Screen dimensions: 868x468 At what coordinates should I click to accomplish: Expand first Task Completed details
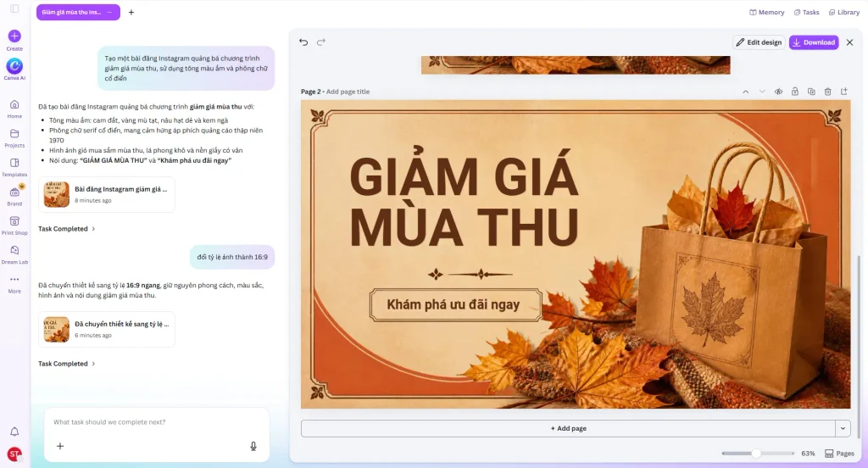coord(66,229)
